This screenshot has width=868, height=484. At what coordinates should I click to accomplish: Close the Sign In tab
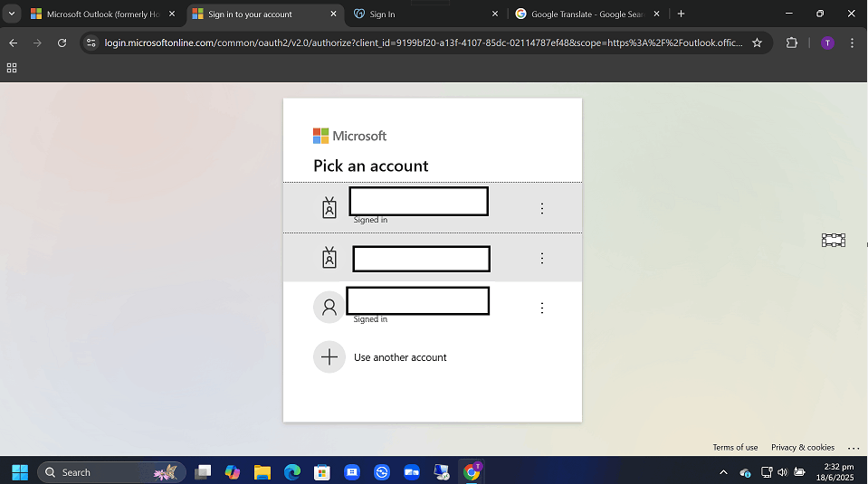pos(495,14)
